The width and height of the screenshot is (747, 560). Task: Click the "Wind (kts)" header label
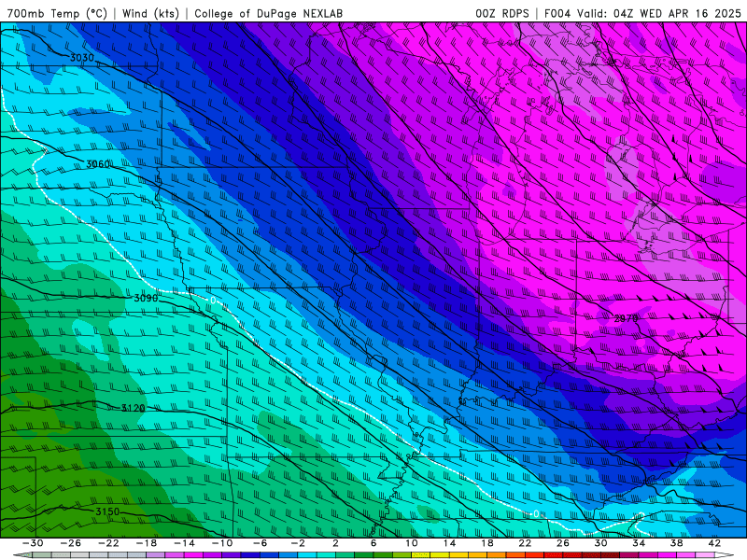click(x=150, y=13)
